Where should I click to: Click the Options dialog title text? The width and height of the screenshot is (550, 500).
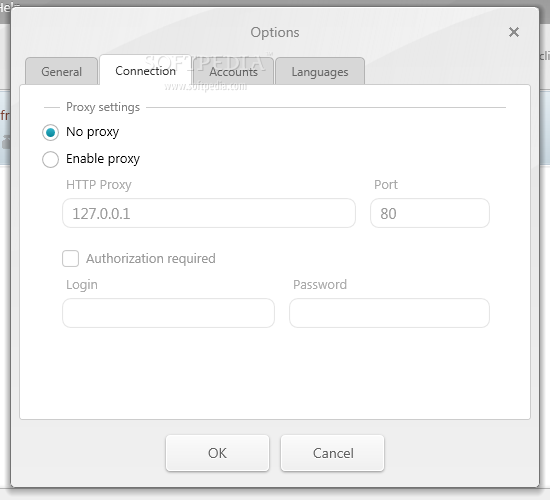(275, 32)
